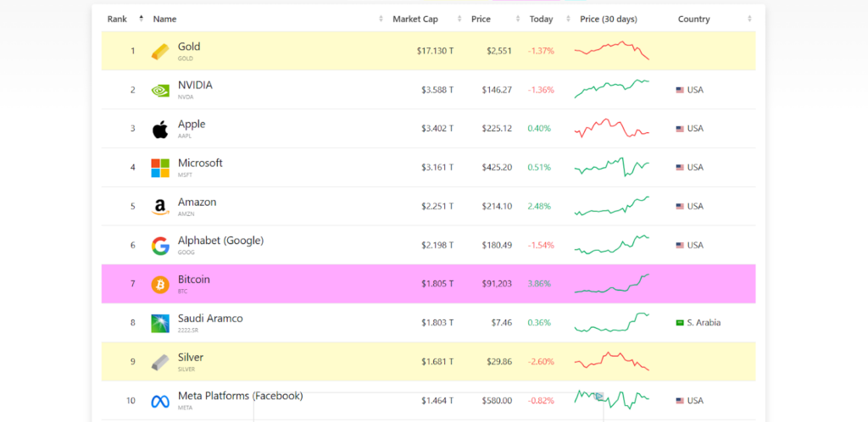This screenshot has width=868, height=422.
Task: Open the Bitcoin asset page
Action: (x=194, y=280)
